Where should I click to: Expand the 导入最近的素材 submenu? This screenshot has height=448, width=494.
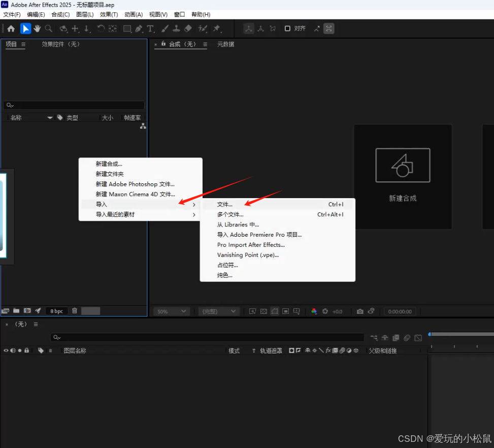(x=141, y=214)
